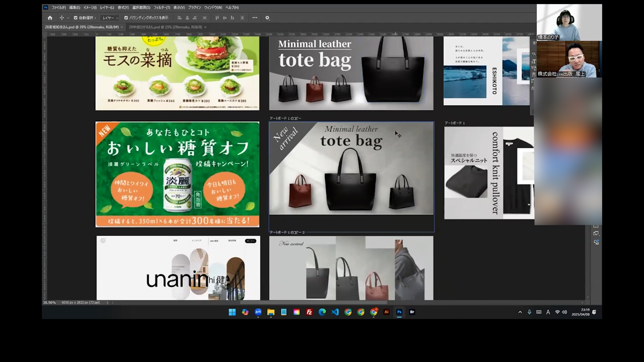Image resolution: width=644 pixels, height=362 pixels.
Task: Open the ファイル(F) menu
Action: point(59,7)
